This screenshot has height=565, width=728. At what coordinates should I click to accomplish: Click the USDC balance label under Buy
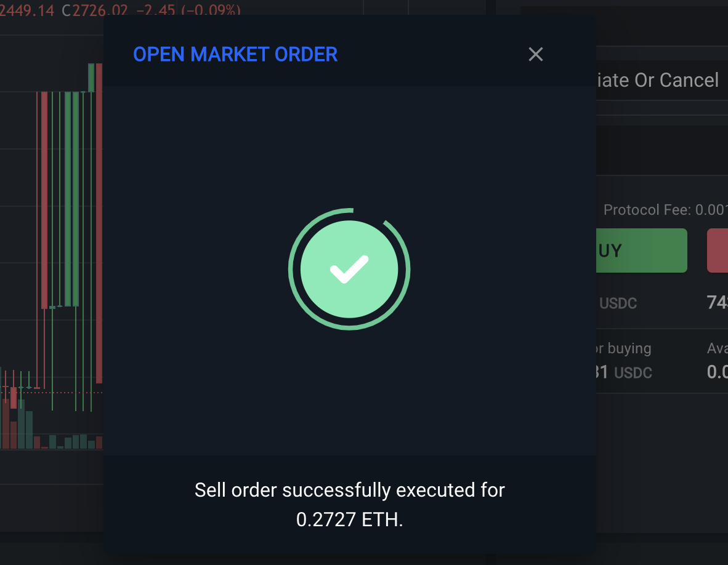tap(618, 303)
